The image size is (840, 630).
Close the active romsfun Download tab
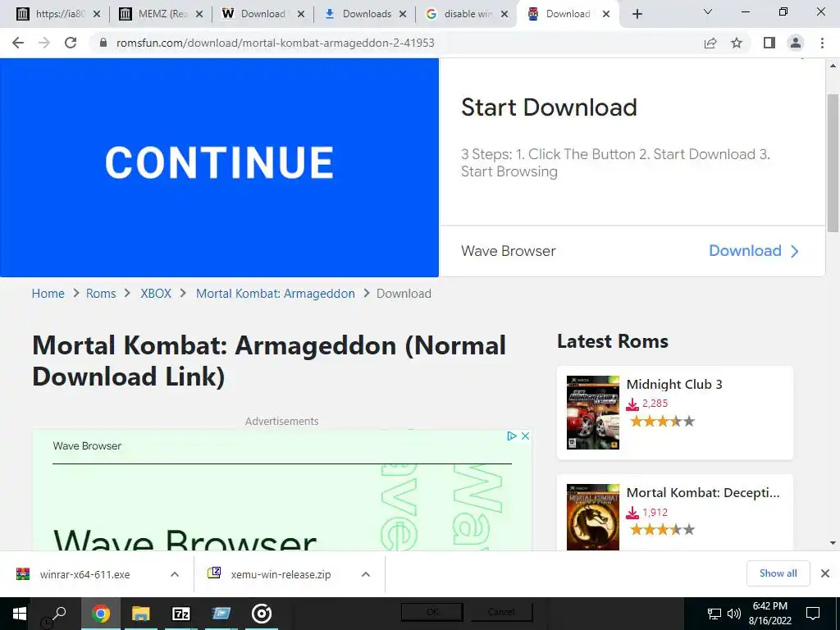pos(606,15)
